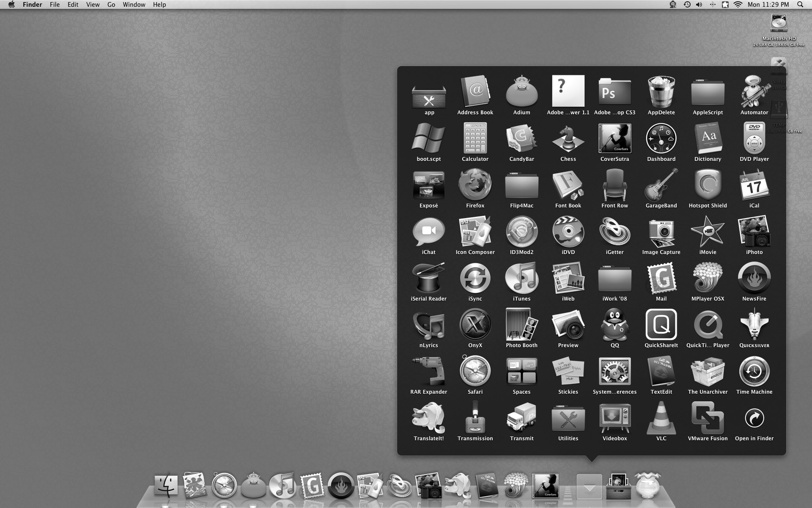Open Photo Booth from the stack
812x508 pixels.
[521, 324]
